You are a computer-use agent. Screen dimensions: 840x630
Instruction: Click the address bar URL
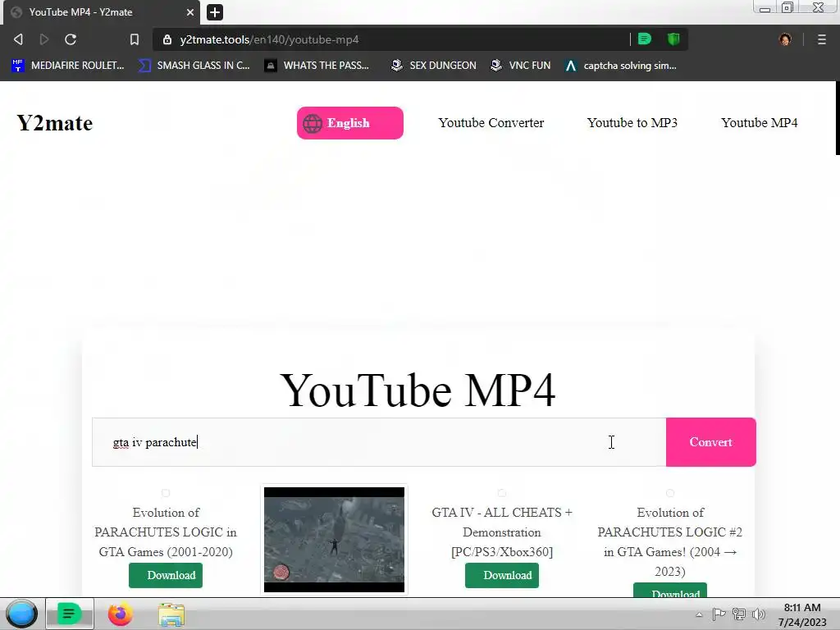coord(269,39)
